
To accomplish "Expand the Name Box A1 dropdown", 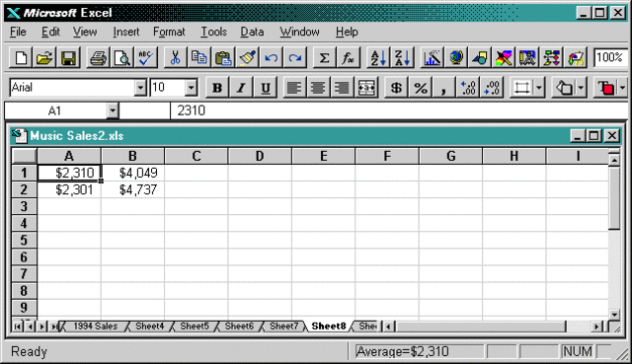I will [113, 110].
